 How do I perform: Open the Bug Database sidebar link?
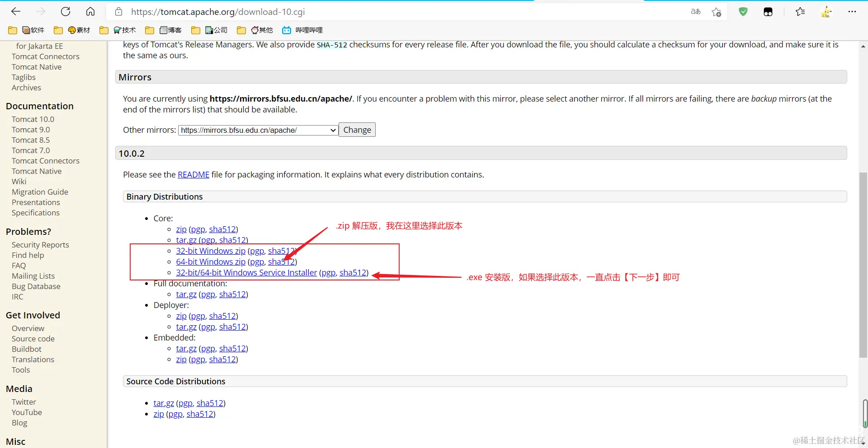point(36,286)
